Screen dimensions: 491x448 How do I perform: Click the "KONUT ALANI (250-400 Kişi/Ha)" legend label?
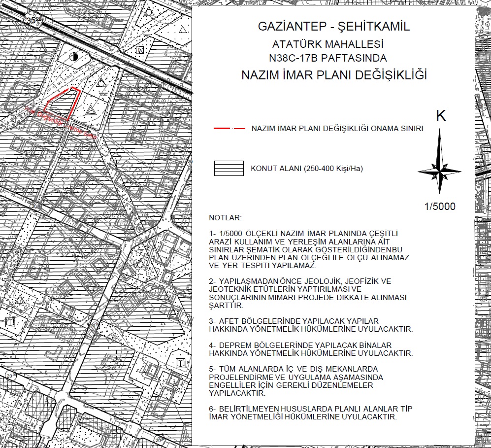306,169
